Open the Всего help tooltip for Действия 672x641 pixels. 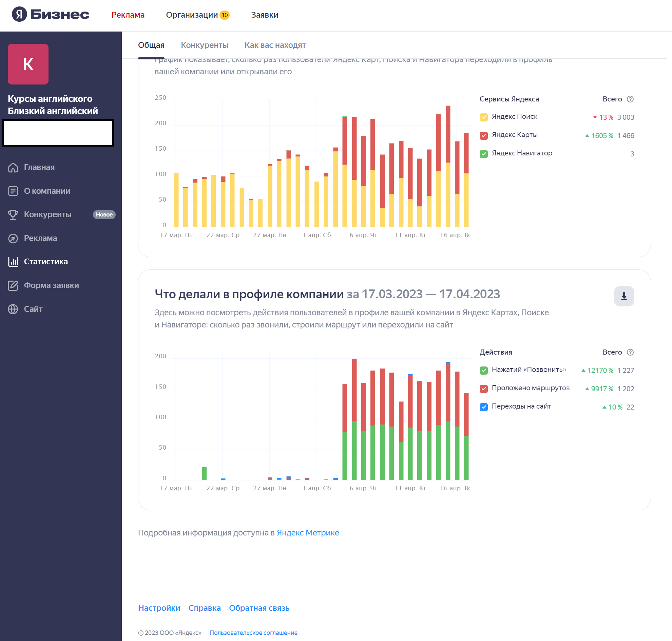tap(630, 352)
